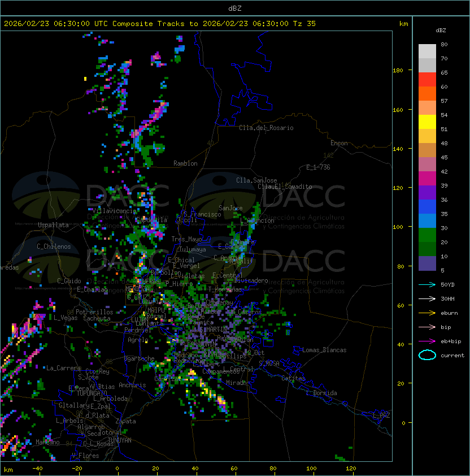Viewport: 470px width, 476px height.
Task: Click the 'eb+bip' legend label
Action: click(451, 341)
